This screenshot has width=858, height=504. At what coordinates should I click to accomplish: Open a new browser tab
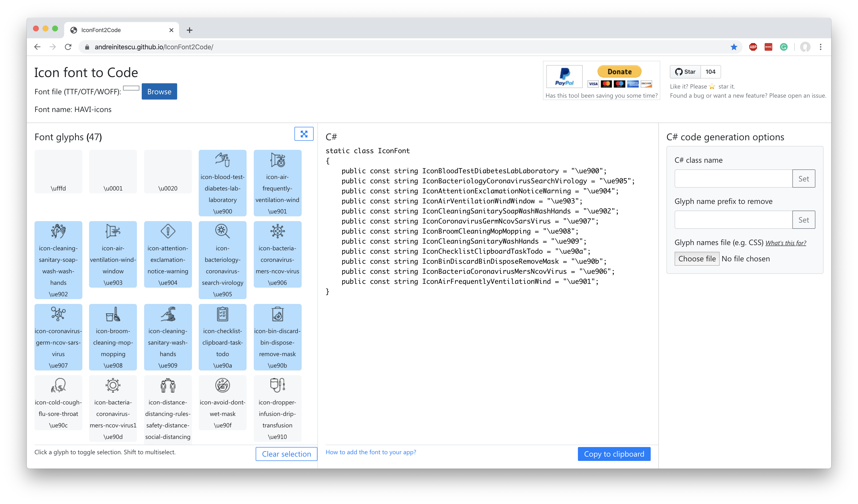[189, 30]
